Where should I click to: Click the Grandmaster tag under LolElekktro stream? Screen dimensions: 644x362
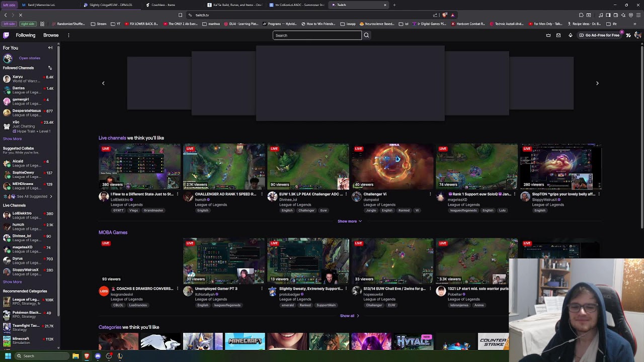point(153,211)
